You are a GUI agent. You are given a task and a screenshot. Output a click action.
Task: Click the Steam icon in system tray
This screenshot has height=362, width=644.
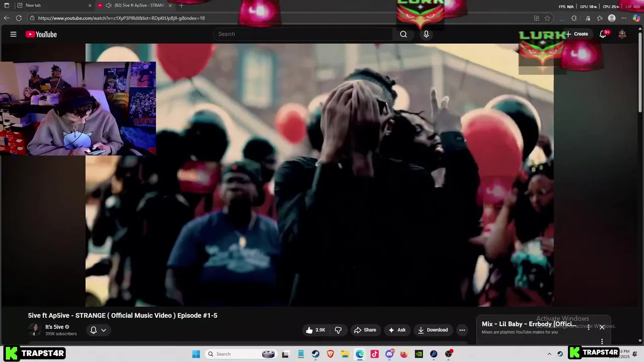pos(560,354)
